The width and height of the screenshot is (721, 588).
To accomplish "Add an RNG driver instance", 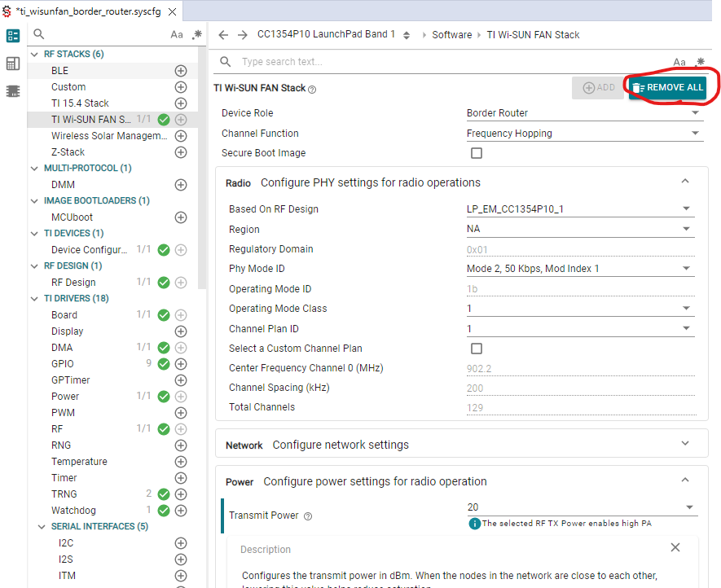I will [x=181, y=445].
